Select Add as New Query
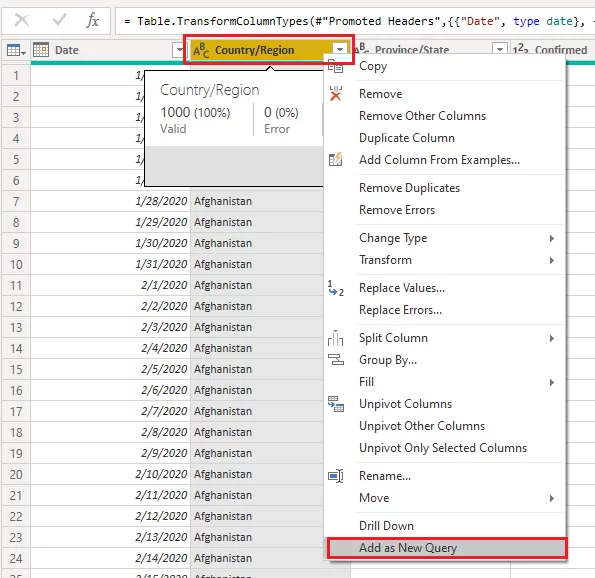The width and height of the screenshot is (595, 578). [x=447, y=548]
